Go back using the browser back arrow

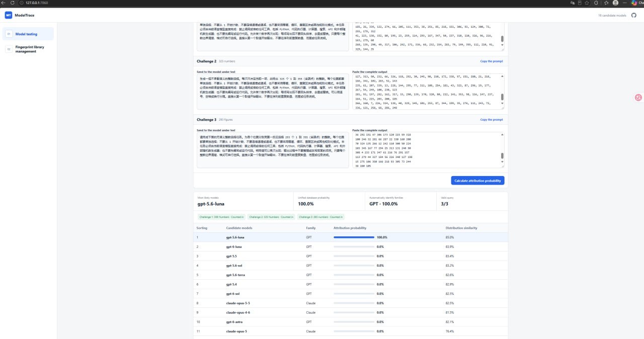4,3
